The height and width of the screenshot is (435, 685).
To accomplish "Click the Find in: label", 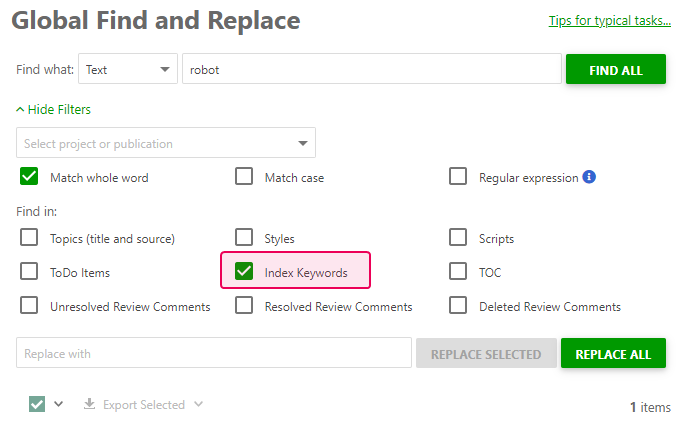I will coord(37,211).
